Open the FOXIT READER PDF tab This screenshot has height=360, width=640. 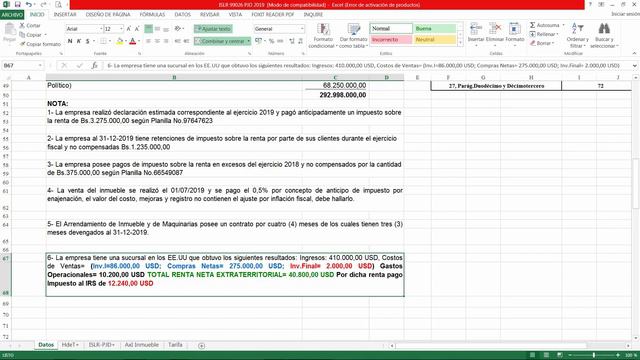point(273,15)
